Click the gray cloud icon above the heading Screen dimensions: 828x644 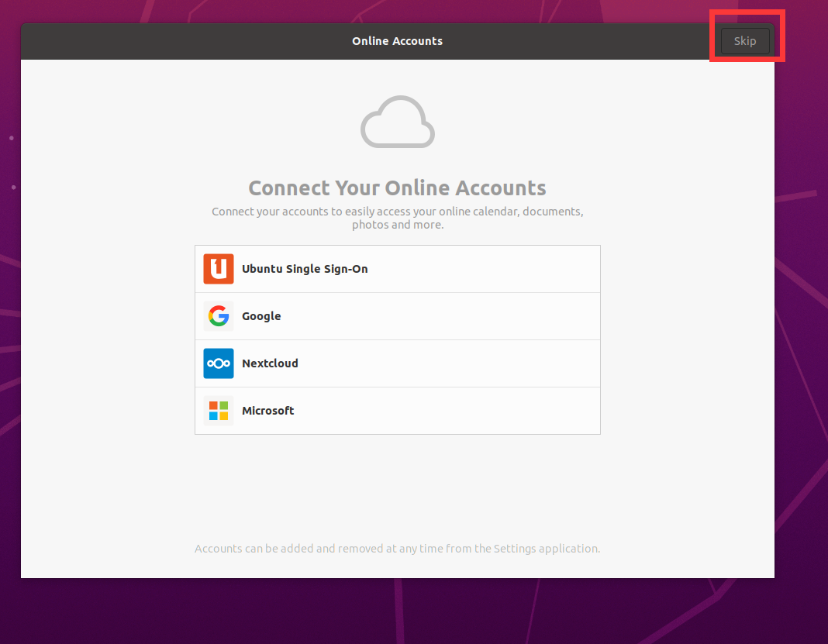pos(397,122)
